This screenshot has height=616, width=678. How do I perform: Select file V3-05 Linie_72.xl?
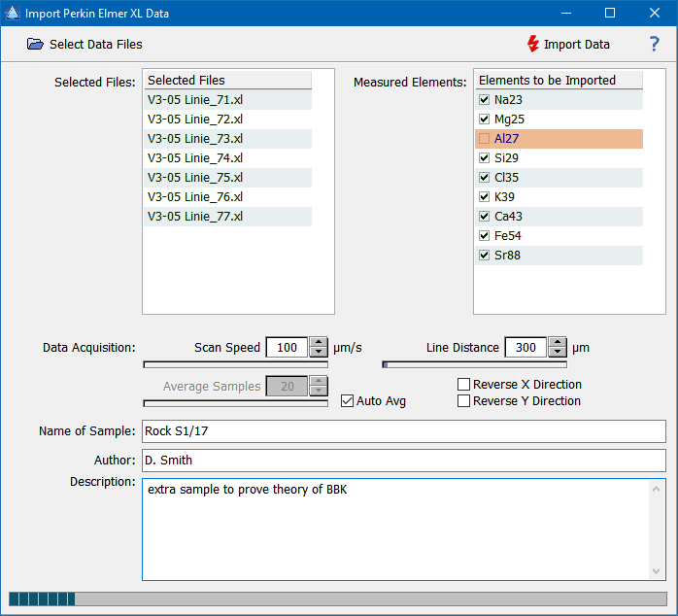(x=228, y=120)
